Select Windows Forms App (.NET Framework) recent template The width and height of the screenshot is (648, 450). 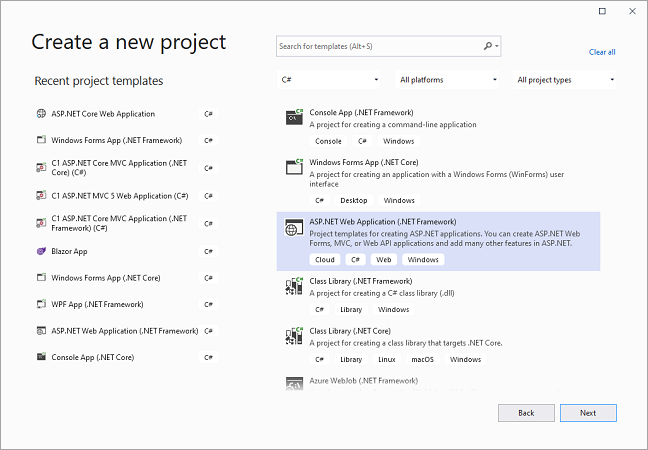pyautogui.click(x=118, y=140)
